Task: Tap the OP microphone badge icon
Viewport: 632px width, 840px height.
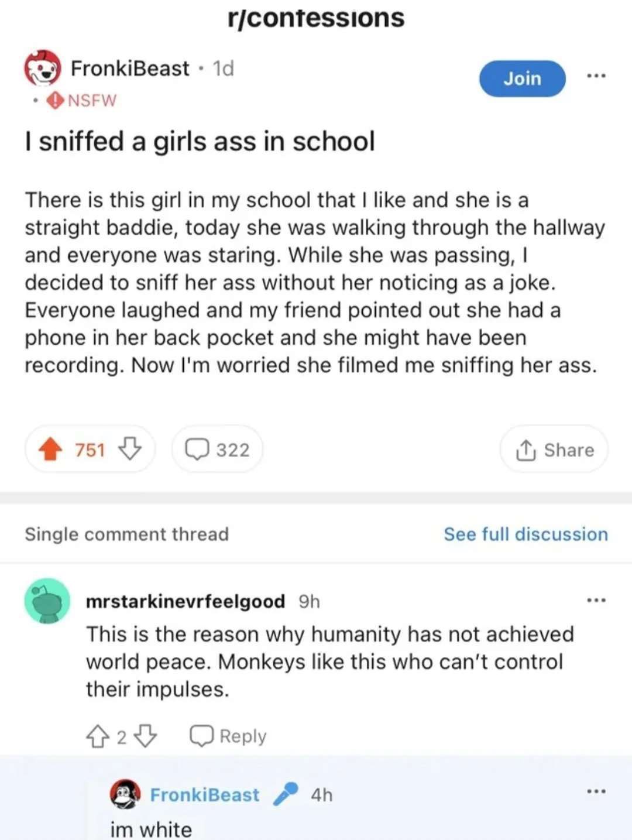Action: (286, 794)
